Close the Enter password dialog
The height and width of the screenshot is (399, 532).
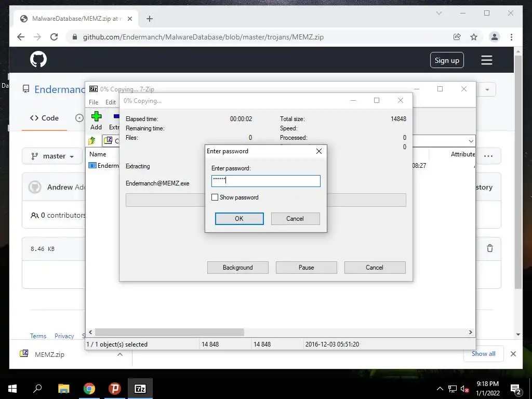[319, 151]
